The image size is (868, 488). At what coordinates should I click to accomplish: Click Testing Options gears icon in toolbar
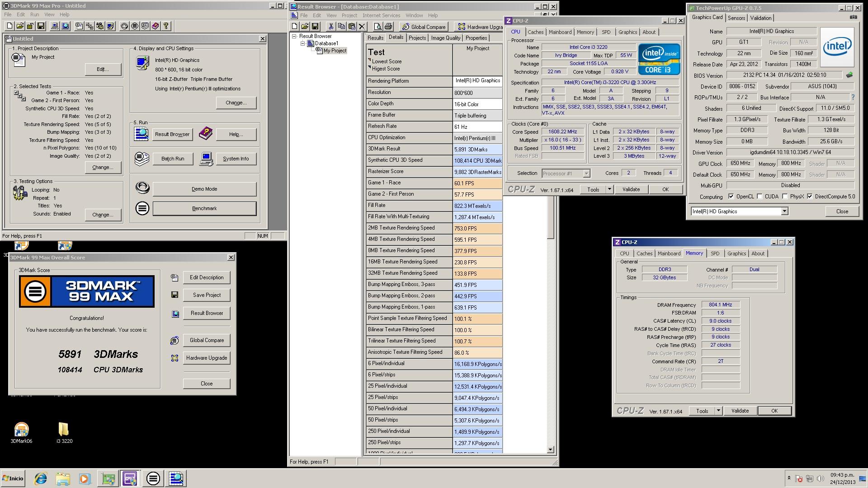click(x=100, y=26)
